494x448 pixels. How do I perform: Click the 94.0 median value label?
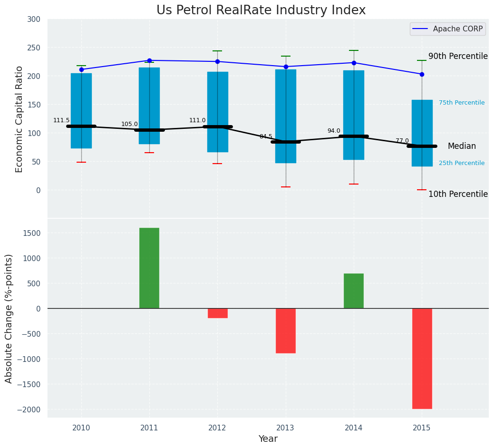click(334, 131)
